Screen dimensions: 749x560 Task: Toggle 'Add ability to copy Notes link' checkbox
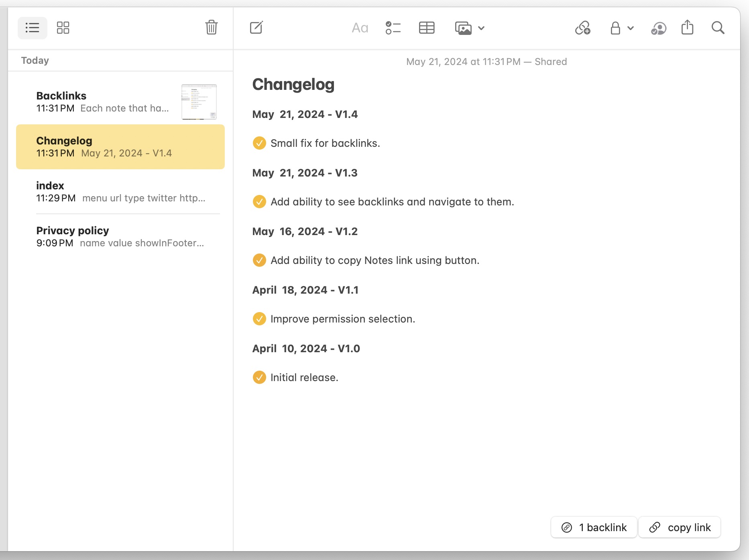point(259,260)
